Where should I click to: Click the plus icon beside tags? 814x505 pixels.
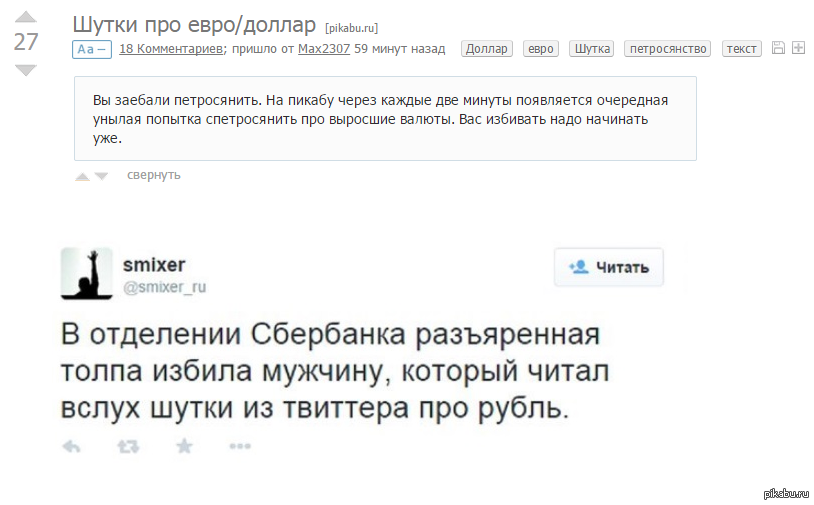[x=798, y=48]
